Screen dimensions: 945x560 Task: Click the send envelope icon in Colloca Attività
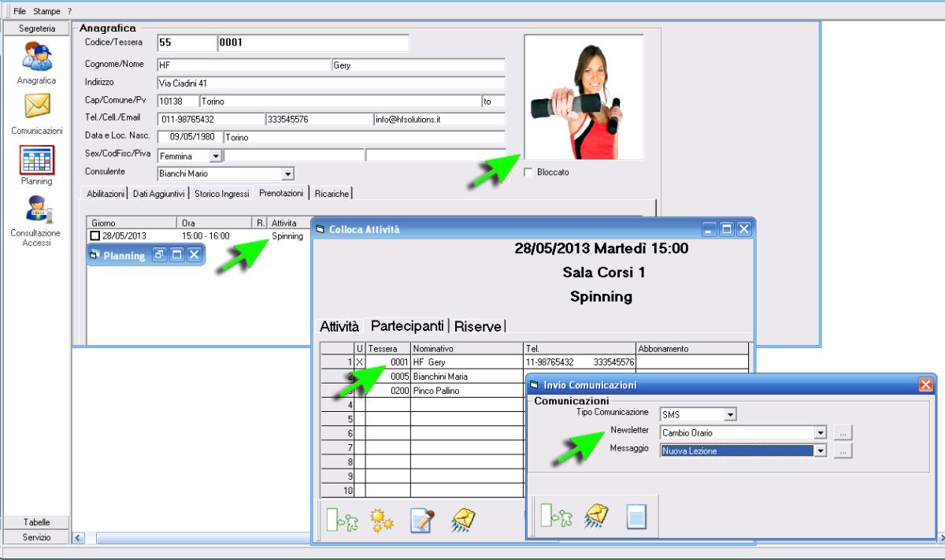click(x=463, y=520)
